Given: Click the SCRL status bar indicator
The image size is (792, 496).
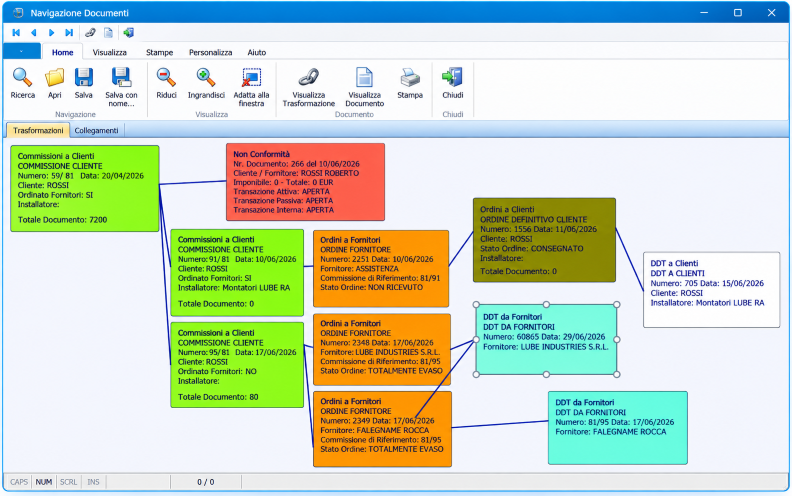Looking at the screenshot, I should click(x=69, y=482).
